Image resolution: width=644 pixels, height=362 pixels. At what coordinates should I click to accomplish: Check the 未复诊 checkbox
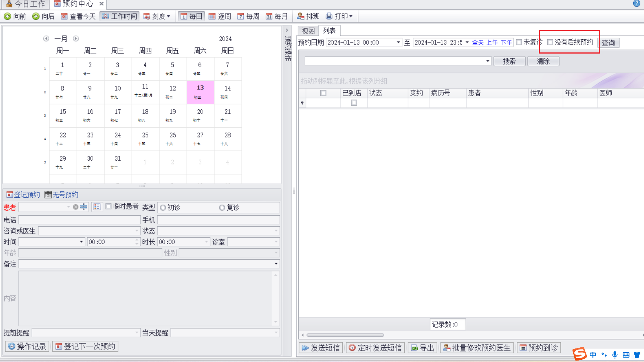(519, 42)
